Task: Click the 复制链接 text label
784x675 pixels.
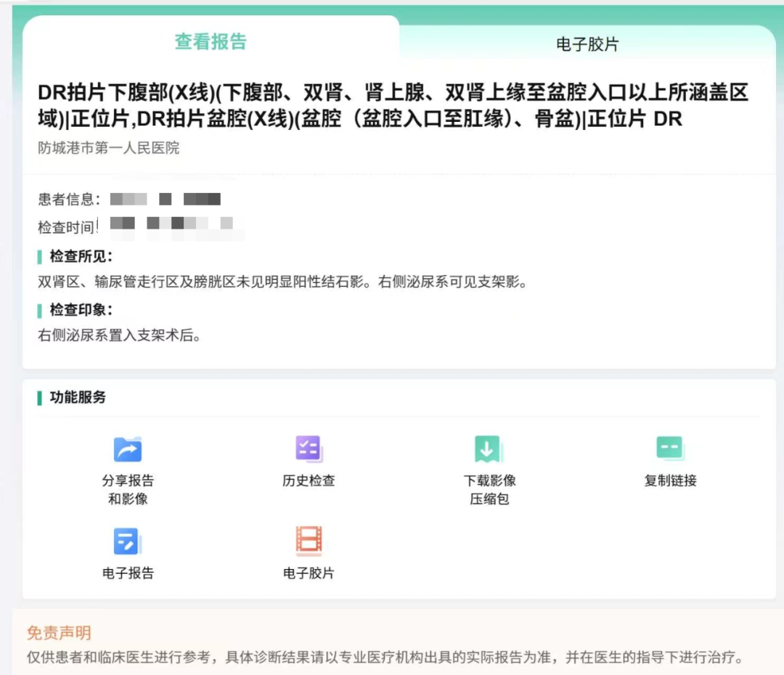Action: (x=670, y=480)
